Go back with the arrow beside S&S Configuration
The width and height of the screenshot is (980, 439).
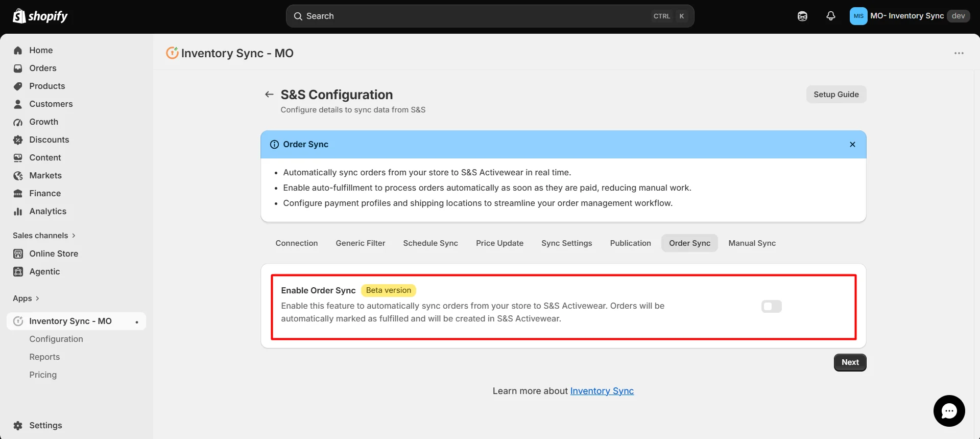269,95
